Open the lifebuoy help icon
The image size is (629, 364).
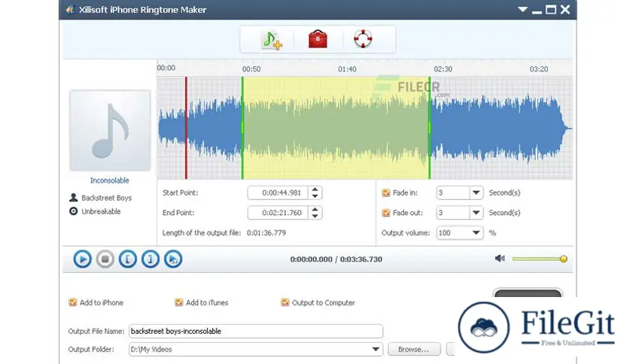click(363, 39)
